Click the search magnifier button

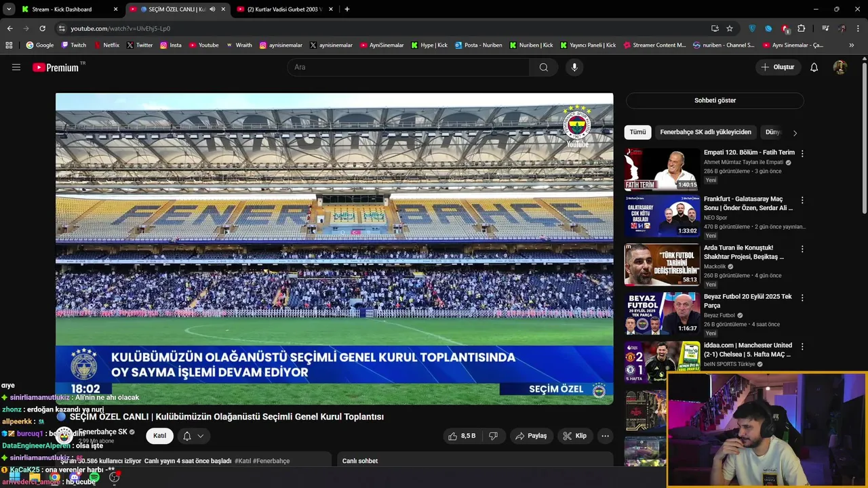(x=544, y=67)
